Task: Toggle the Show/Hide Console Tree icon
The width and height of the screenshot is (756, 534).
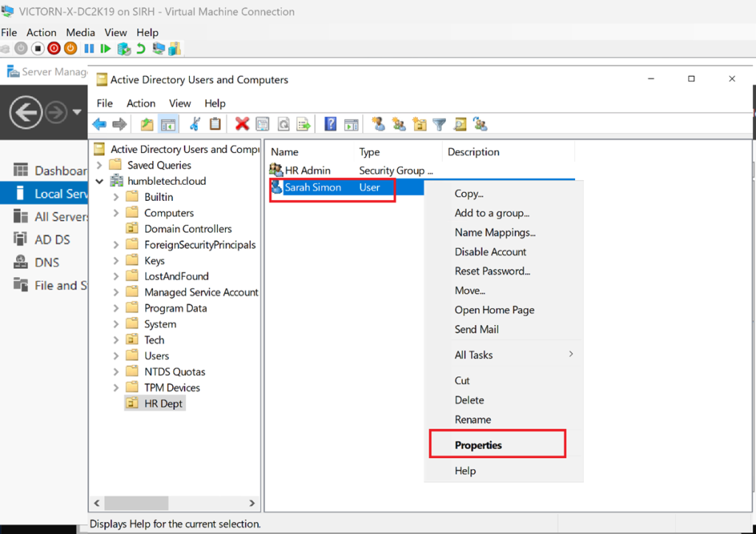Action: [168, 125]
